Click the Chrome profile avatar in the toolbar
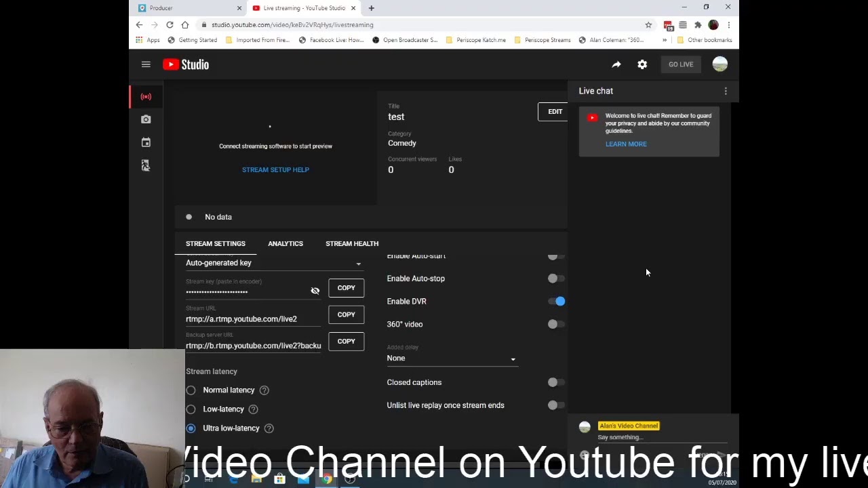 pyautogui.click(x=713, y=24)
